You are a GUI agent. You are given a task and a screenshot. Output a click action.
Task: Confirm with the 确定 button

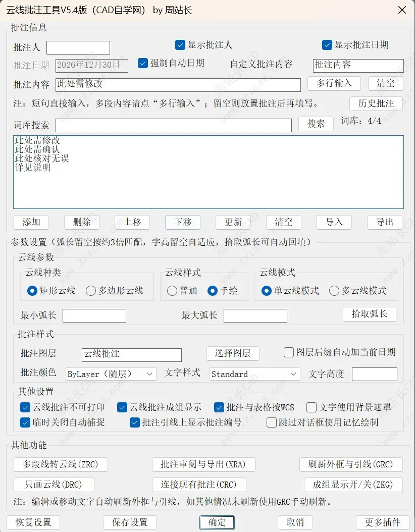click(x=217, y=522)
